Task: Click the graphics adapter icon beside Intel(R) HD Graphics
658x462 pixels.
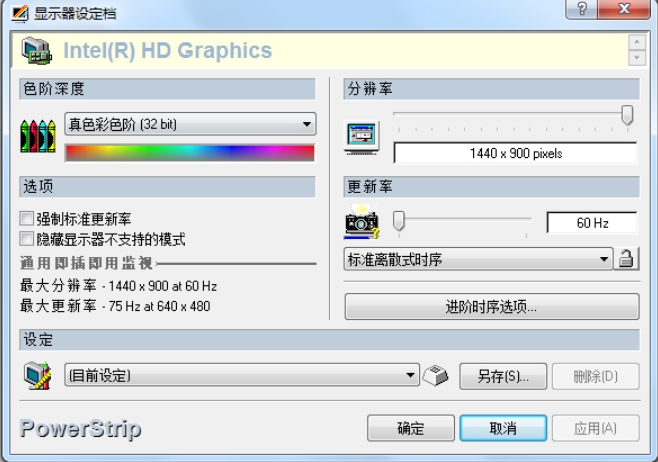Action: [37, 51]
